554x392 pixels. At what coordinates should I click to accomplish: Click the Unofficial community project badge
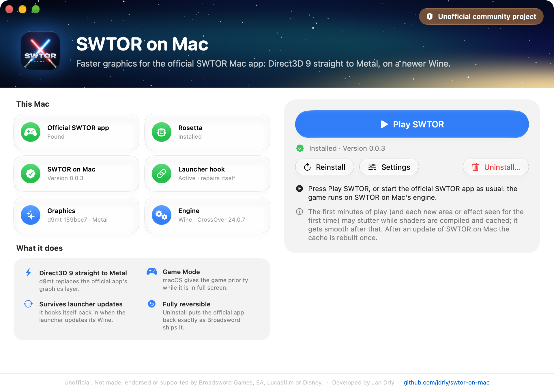481,16
